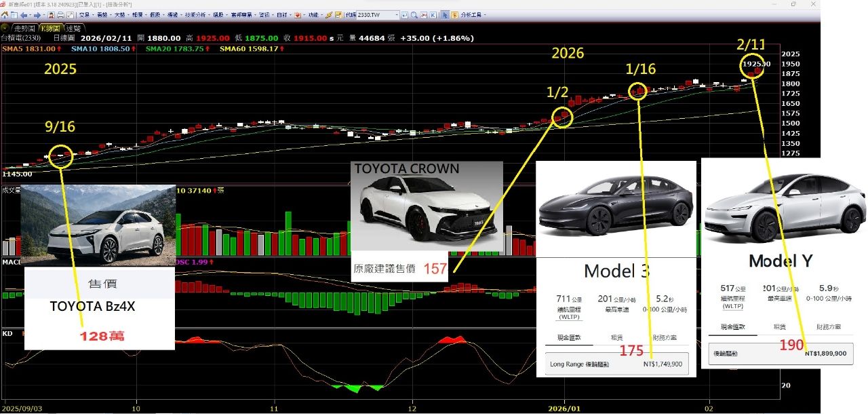The image size is (868, 414).
Task: Select 財務方案 tab under Model Y
Action: click(x=828, y=327)
